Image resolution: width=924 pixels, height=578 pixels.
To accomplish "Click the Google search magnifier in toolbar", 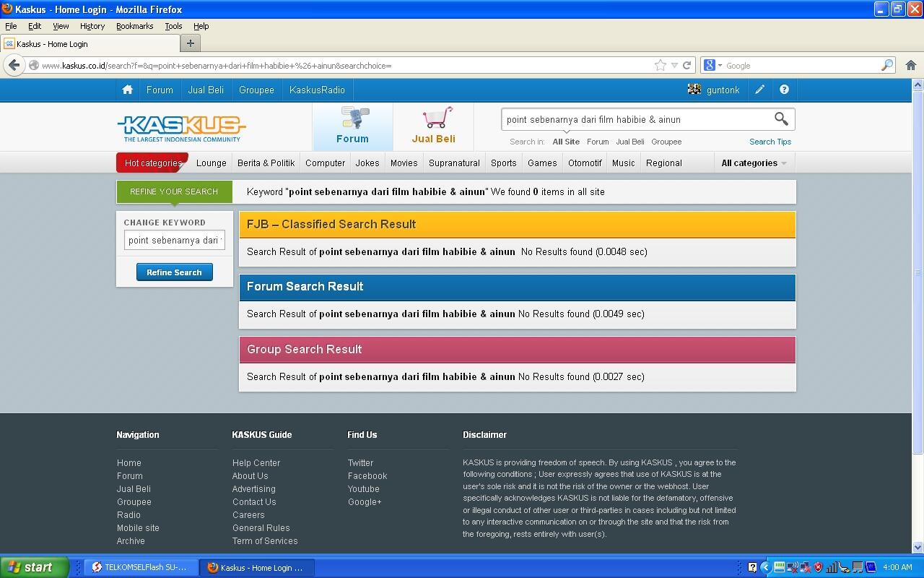I will tap(886, 65).
